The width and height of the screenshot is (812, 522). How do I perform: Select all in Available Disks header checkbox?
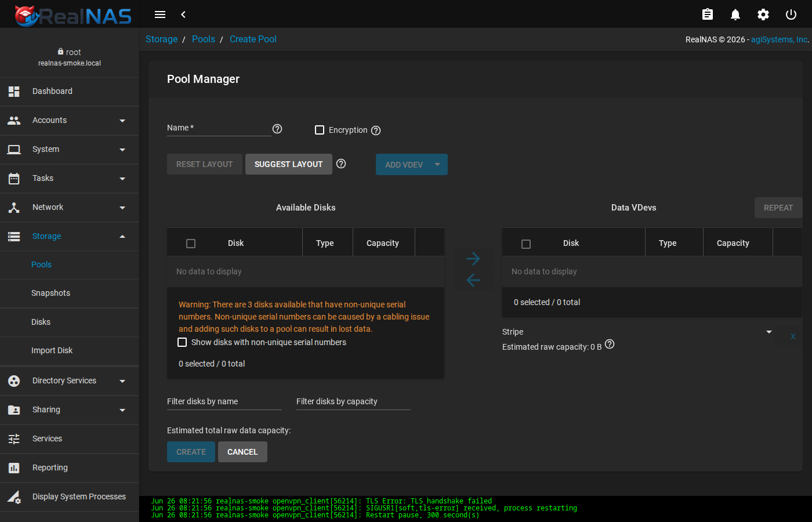pyautogui.click(x=191, y=244)
